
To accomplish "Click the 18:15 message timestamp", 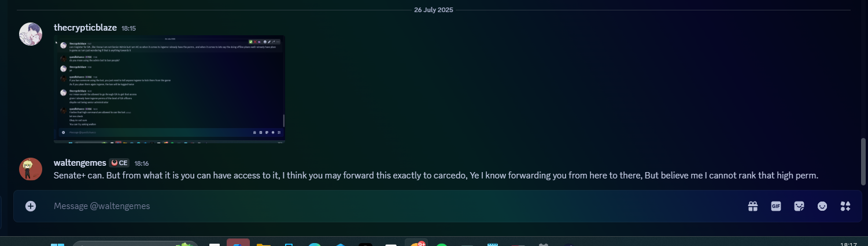I will tap(128, 28).
